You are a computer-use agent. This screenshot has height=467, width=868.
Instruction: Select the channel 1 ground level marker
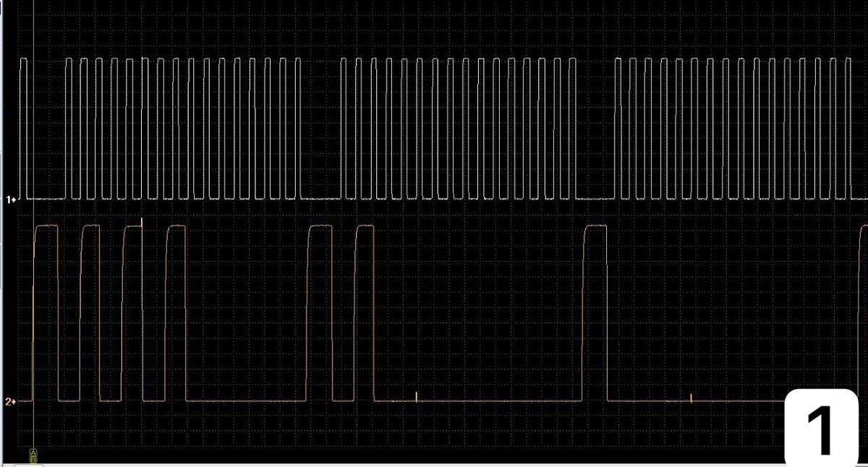point(10,198)
